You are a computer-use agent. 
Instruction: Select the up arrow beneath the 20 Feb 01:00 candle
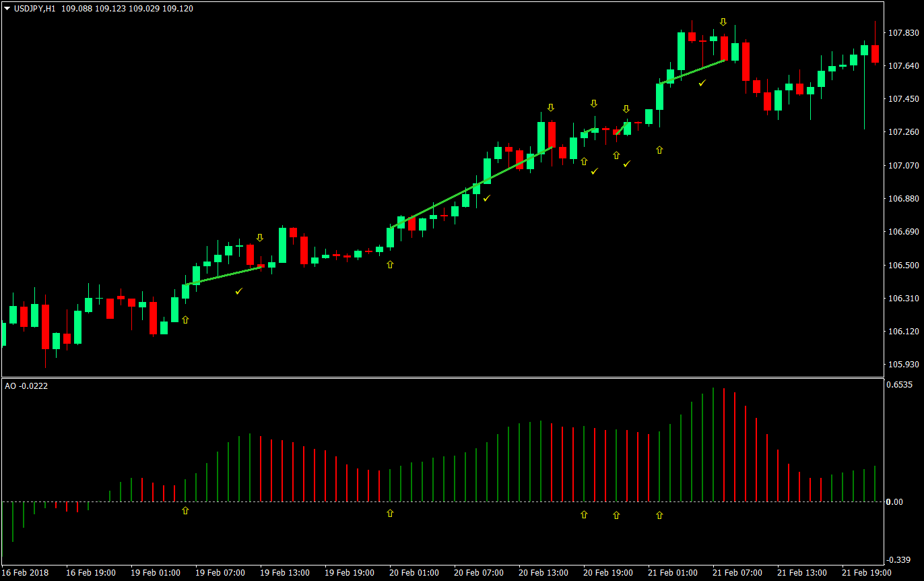(x=389, y=265)
